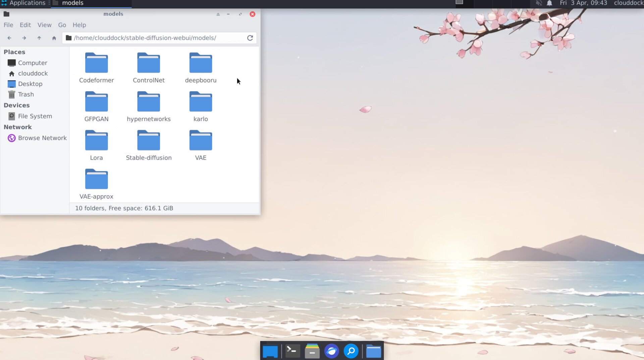644x360 pixels.
Task: Select the Lora folder icon
Action: (96, 141)
